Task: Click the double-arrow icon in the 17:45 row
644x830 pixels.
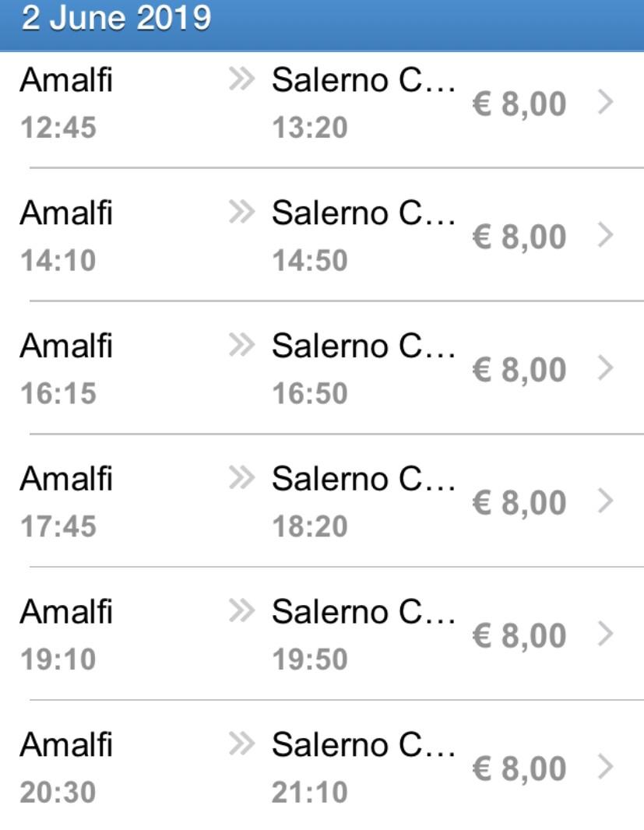Action: click(242, 478)
